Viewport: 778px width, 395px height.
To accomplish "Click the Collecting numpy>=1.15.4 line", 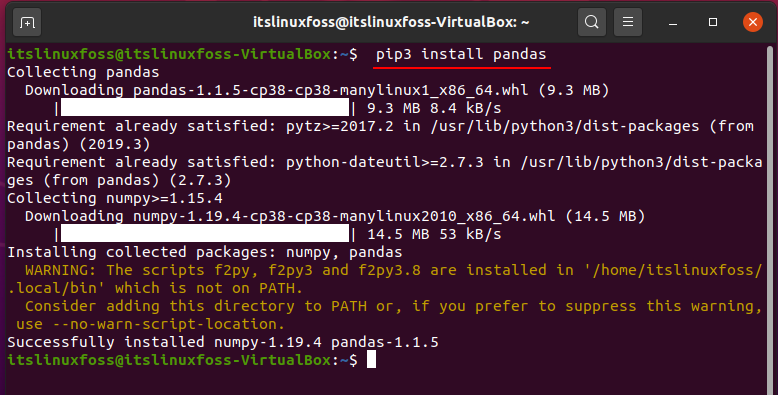I will tap(115, 198).
